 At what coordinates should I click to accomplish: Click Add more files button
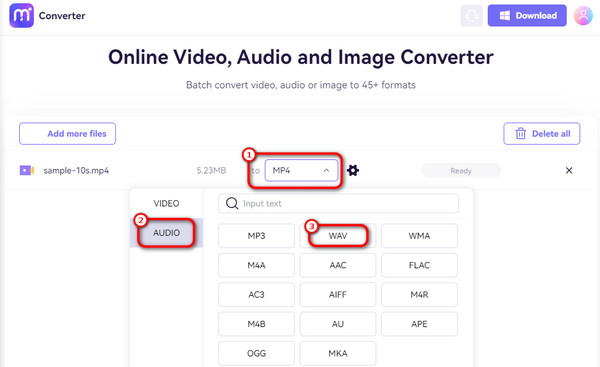tap(67, 134)
